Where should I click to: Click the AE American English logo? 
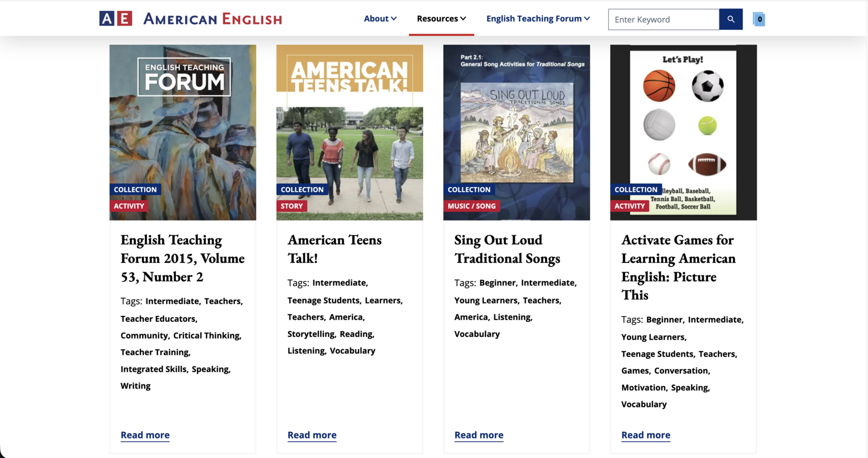[x=190, y=19]
